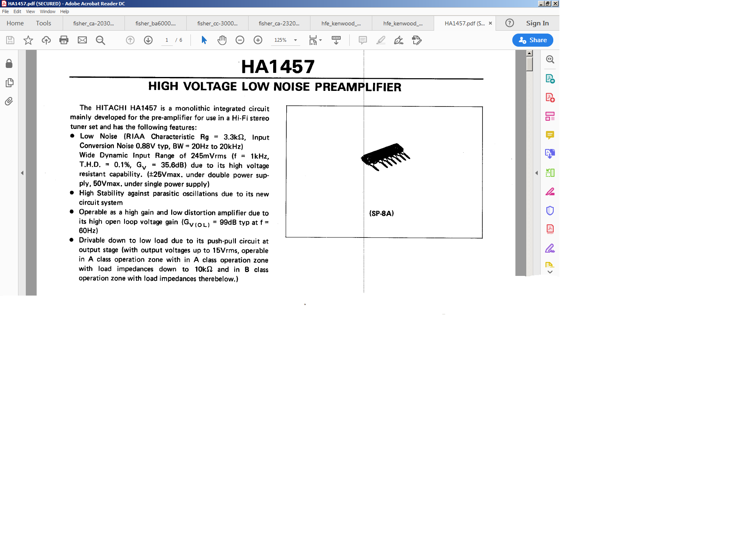Open the View menu
Screen dimensions: 747x560
coord(30,11)
